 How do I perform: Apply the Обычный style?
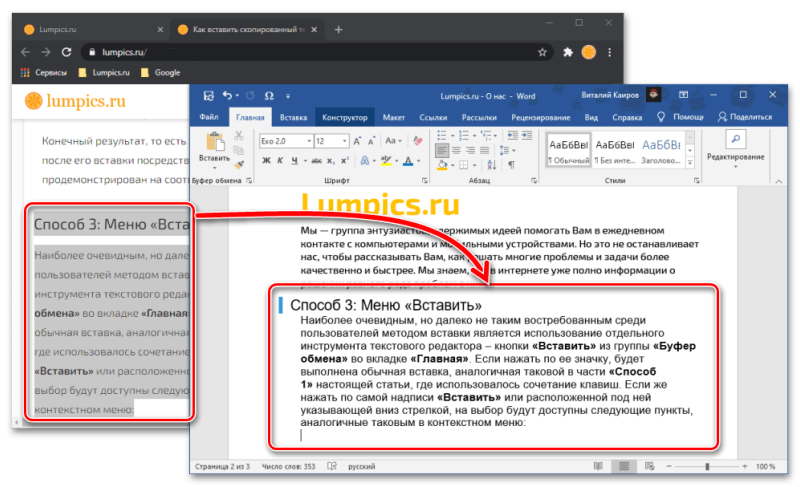[x=568, y=150]
